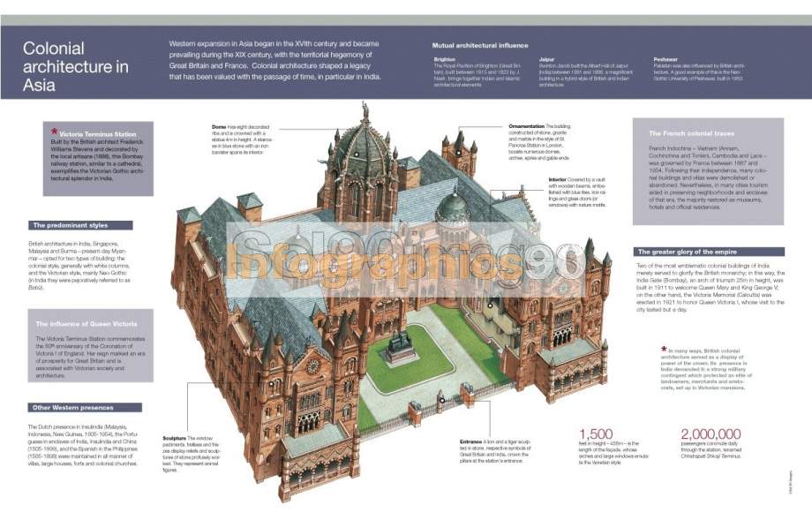
Task: Click the 'Dome' callout label
Action: pyautogui.click(x=219, y=127)
